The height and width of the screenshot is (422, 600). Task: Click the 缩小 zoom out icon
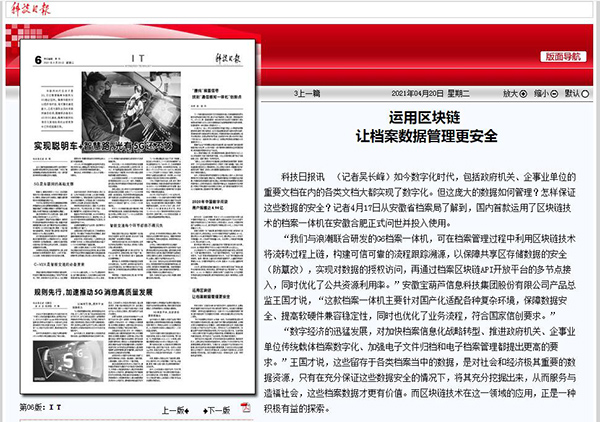(554, 93)
